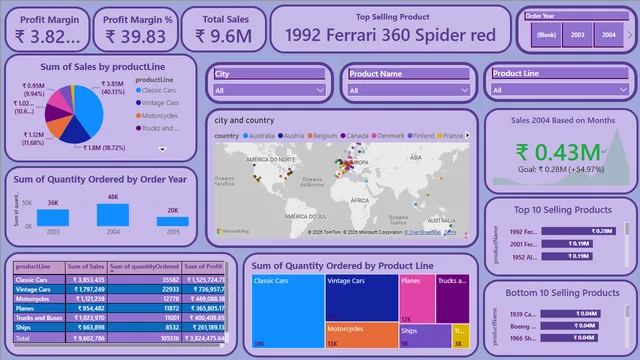The height and width of the screenshot is (360, 640).
Task: Select the Denmark country legend entry
Action: 388,136
